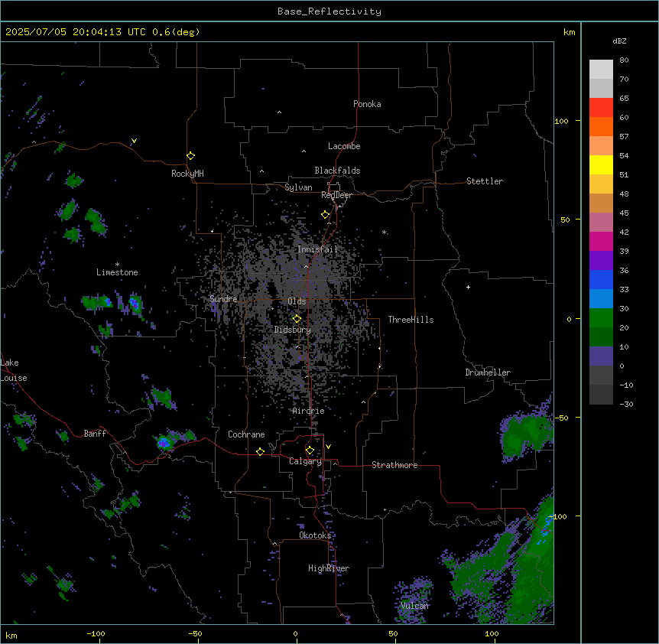Click the large green echo north of Strathmore's east

pyautogui.click(x=526, y=434)
